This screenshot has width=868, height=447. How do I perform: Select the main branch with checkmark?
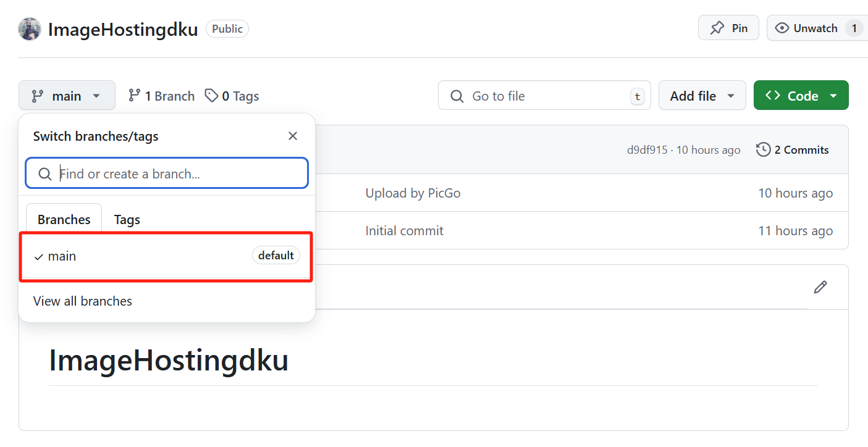[x=62, y=256]
